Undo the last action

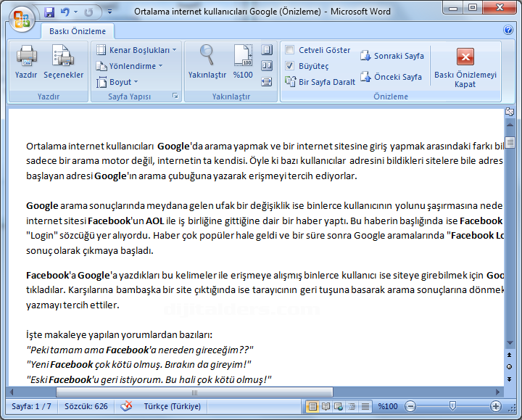(65, 12)
